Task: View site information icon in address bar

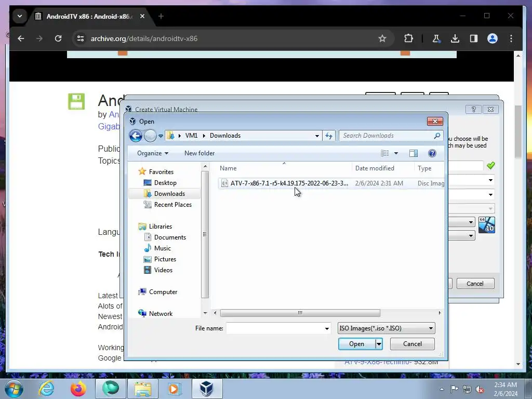Action: coord(81,38)
